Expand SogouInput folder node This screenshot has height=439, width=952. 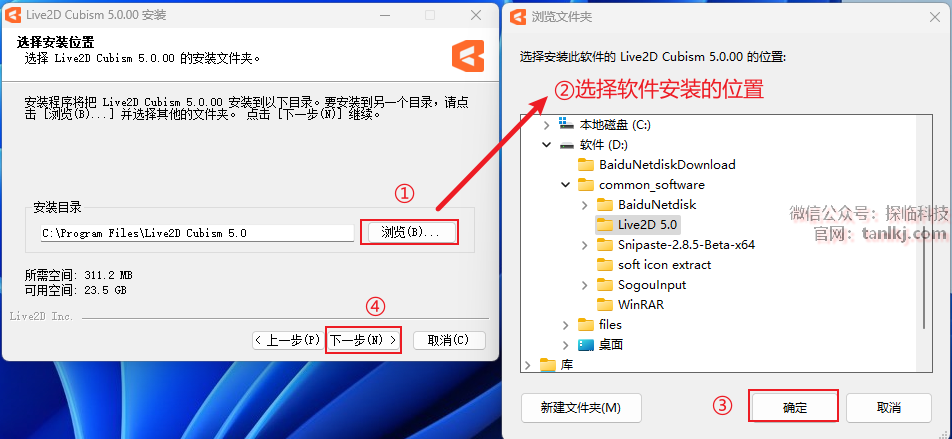[585, 285]
